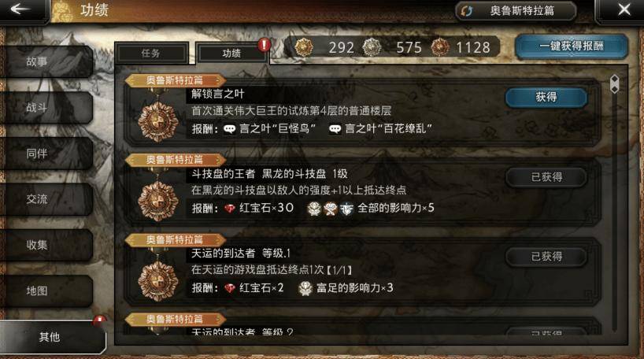Screen dimensions: 644x359
Task: Open the 任务 tab
Action: 151,53
